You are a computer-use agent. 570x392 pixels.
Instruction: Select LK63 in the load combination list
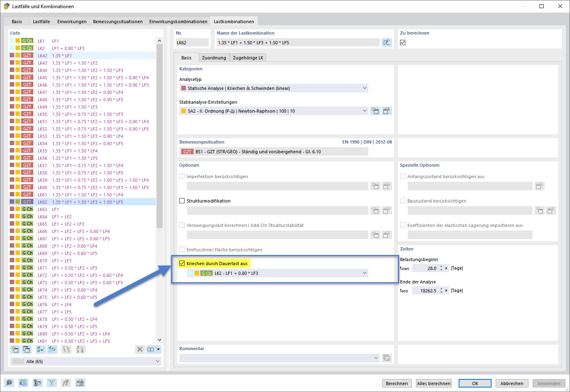83,209
